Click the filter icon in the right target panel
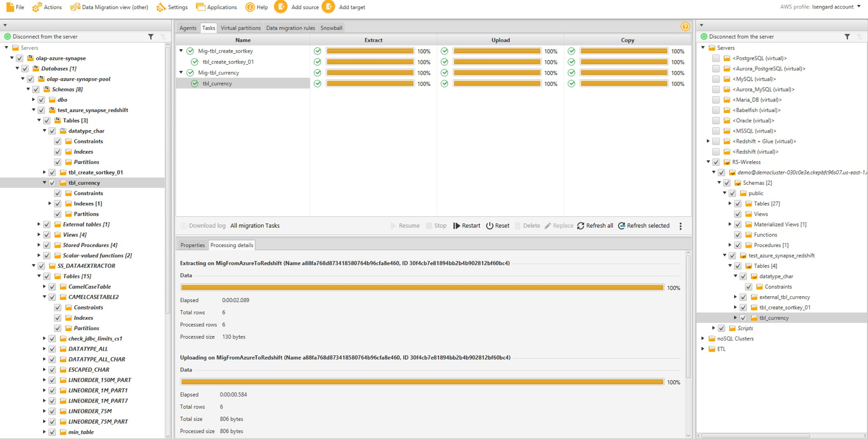Screen dimensions: 868x439 coord(847,37)
